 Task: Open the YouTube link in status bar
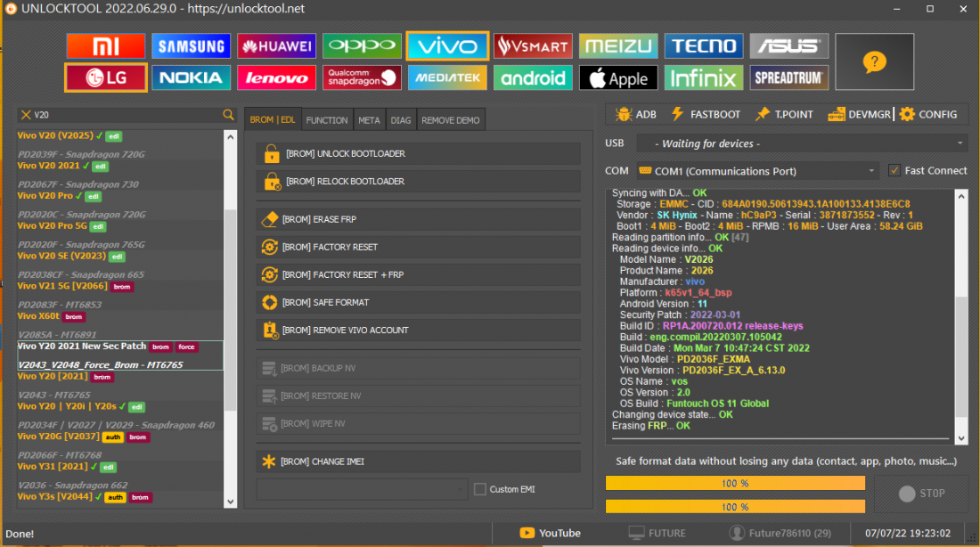[x=550, y=534]
